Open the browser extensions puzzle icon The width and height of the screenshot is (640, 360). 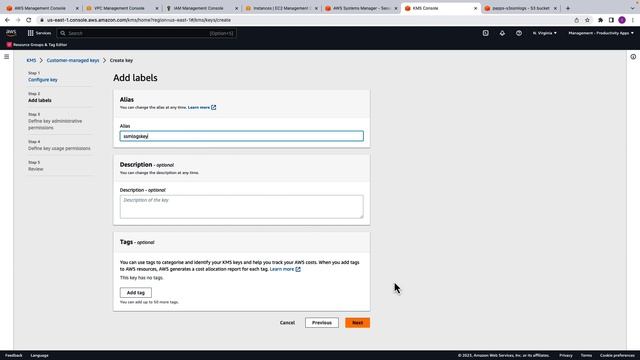click(600, 20)
